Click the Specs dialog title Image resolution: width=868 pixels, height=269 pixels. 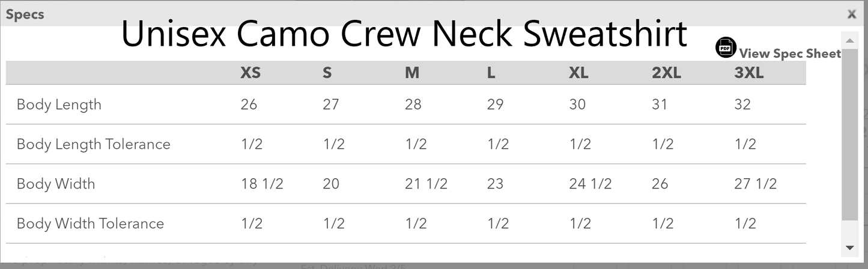pos(25,14)
